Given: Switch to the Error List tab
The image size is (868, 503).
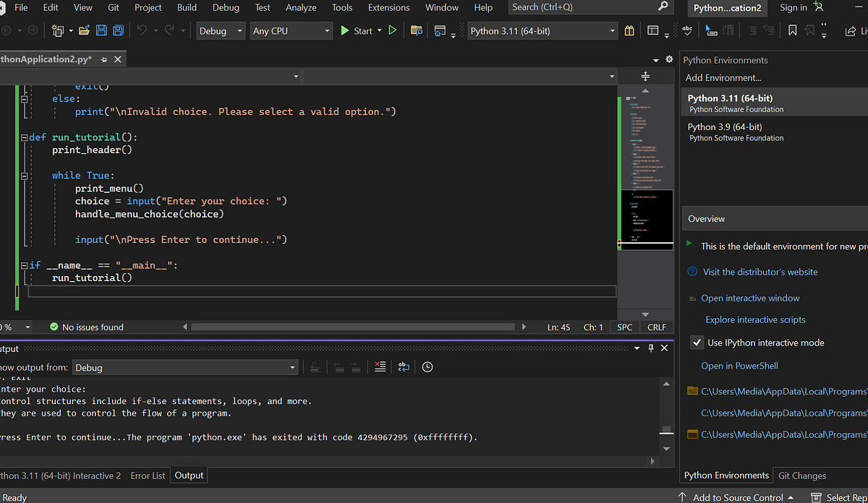Looking at the screenshot, I should click(x=148, y=475).
